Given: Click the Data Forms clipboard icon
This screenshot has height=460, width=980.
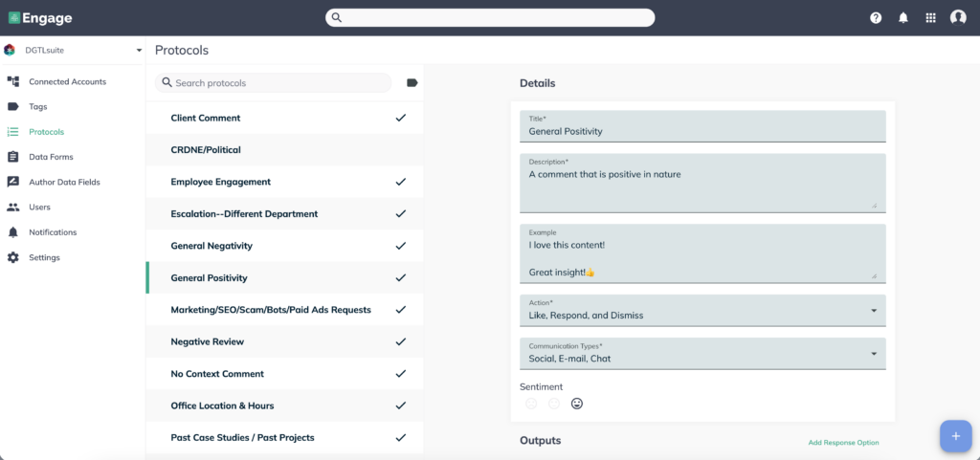Looking at the screenshot, I should [13, 157].
